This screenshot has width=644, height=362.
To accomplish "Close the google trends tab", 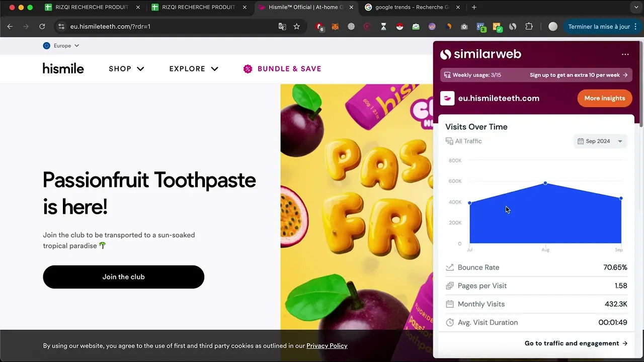I will [x=457, y=8].
